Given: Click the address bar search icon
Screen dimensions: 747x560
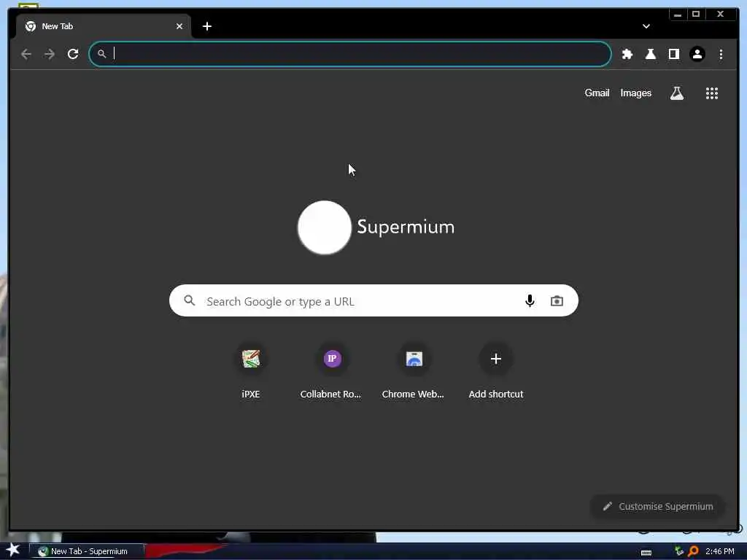Looking at the screenshot, I should pos(101,54).
